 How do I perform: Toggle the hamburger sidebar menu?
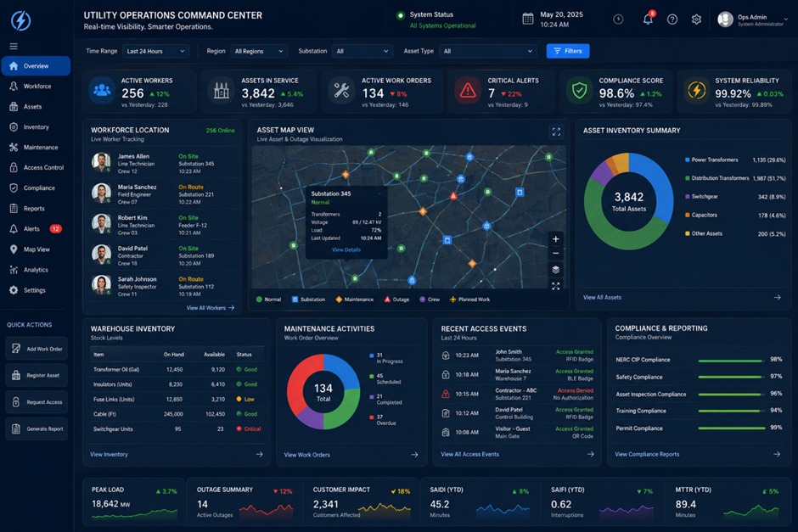point(14,47)
